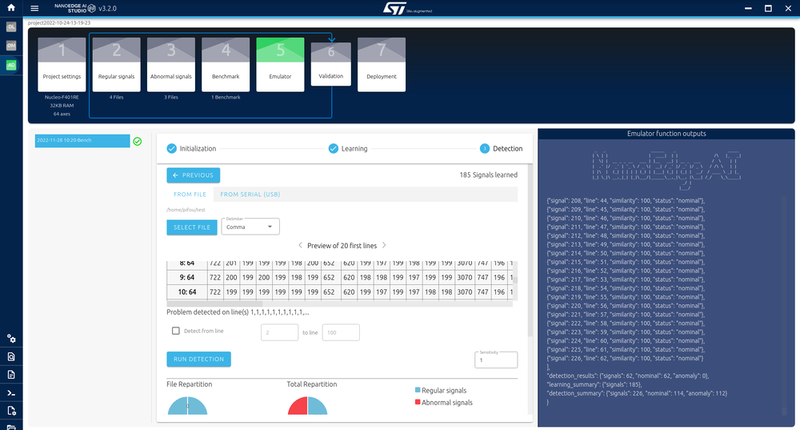800x430 pixels.
Task: Select the From File tab
Action: coord(190,195)
